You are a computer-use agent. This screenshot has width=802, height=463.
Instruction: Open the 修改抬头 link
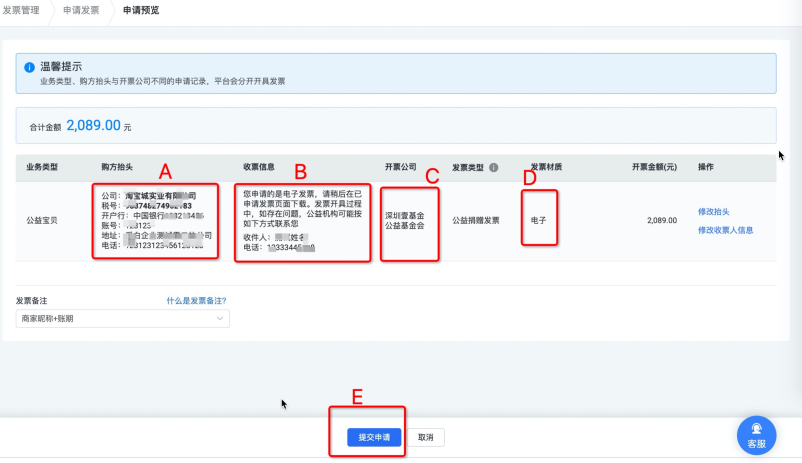tap(714, 211)
